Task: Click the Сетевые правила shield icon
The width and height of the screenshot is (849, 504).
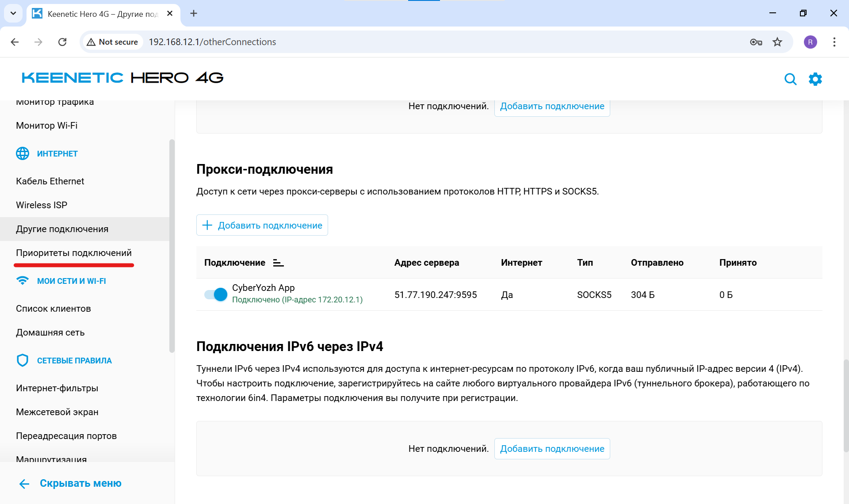Action: pyautogui.click(x=23, y=360)
